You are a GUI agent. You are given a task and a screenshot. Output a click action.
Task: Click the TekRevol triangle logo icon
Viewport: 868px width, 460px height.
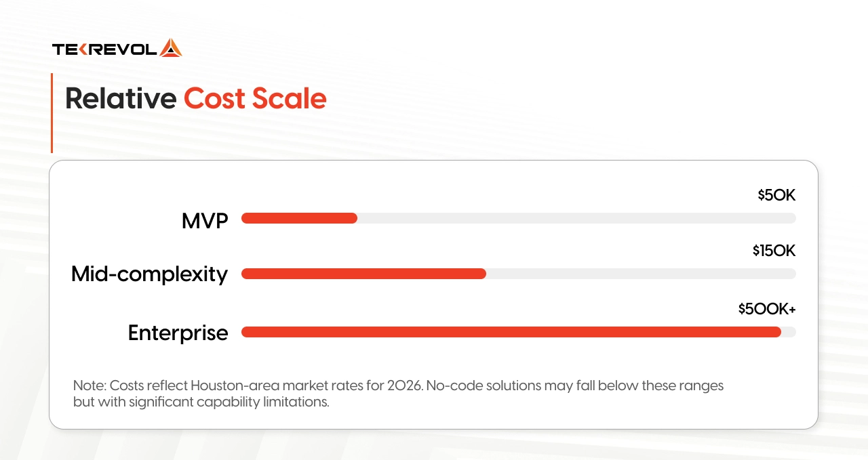[x=171, y=48]
